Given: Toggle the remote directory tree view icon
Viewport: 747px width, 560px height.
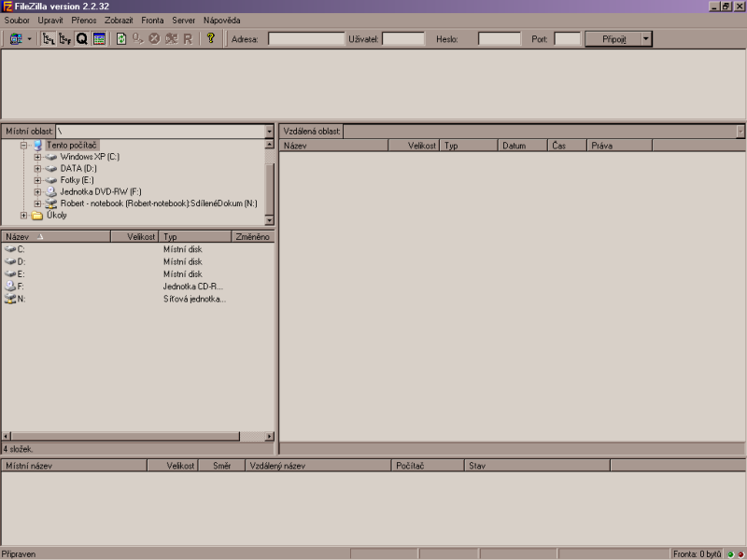Looking at the screenshot, I should [64, 38].
